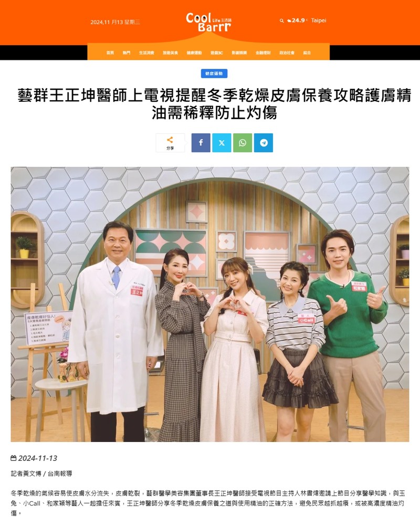Click the Cool Barrr site logo
Image resolution: width=420 pixels, height=526 pixels.
click(208, 22)
